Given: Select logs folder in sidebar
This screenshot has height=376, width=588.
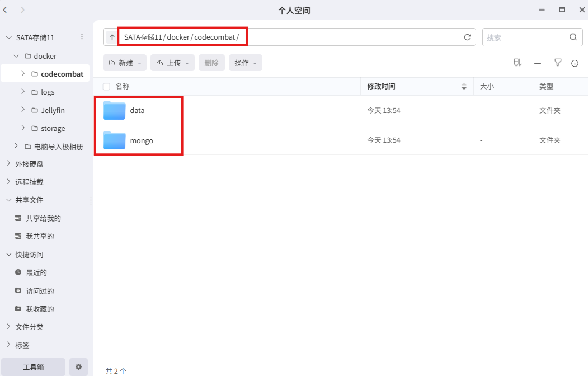Looking at the screenshot, I should (48, 92).
